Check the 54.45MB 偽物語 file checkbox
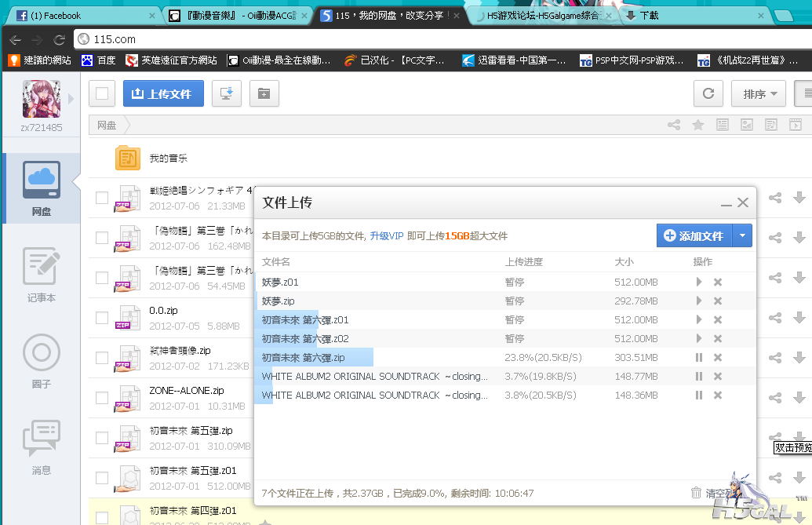The height and width of the screenshot is (525, 812). [102, 278]
